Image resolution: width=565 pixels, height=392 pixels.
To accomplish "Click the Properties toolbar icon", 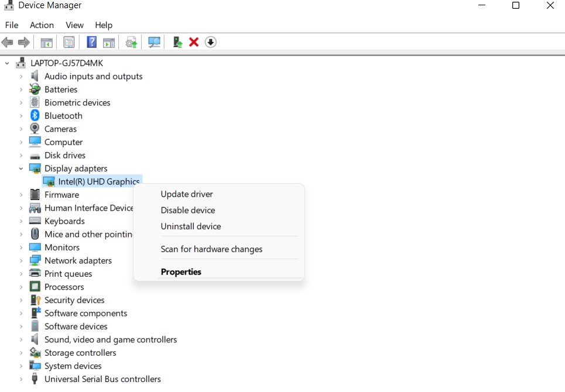I will pos(69,42).
